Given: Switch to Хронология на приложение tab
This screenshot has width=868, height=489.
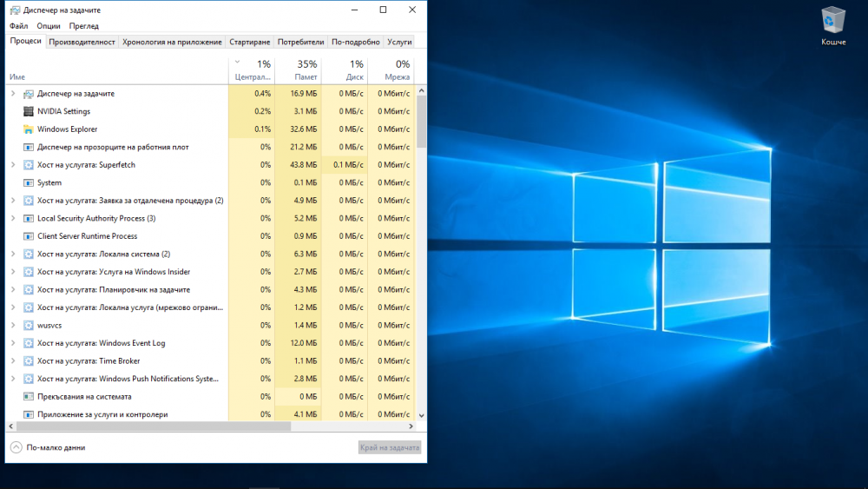Looking at the screenshot, I should pyautogui.click(x=172, y=42).
